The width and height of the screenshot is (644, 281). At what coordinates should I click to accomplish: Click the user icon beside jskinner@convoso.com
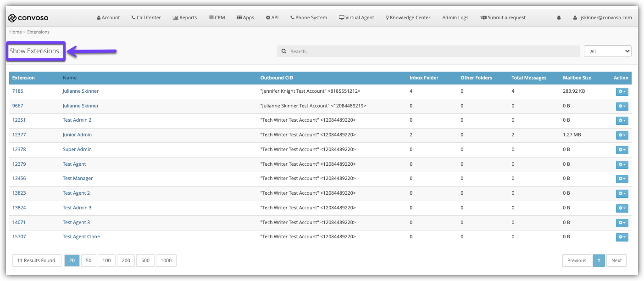tap(575, 18)
